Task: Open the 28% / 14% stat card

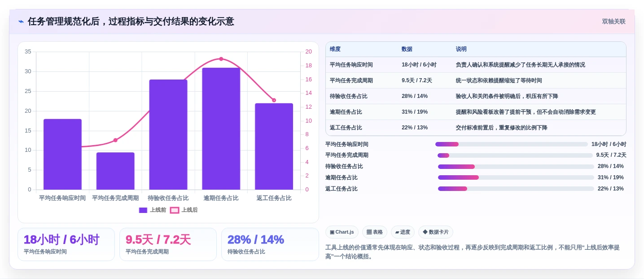Action: 270,244
